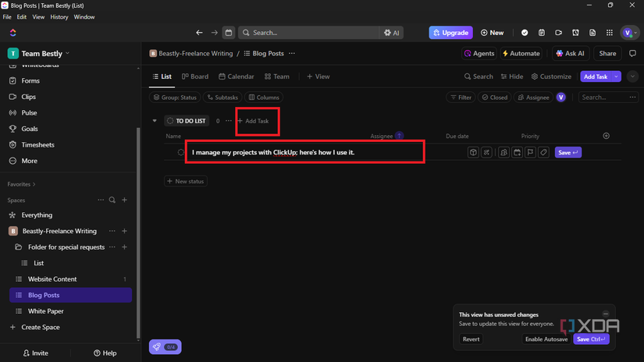644x362 pixels.
Task: Open the Team Bestly workspace dropdown
Action: [38, 53]
